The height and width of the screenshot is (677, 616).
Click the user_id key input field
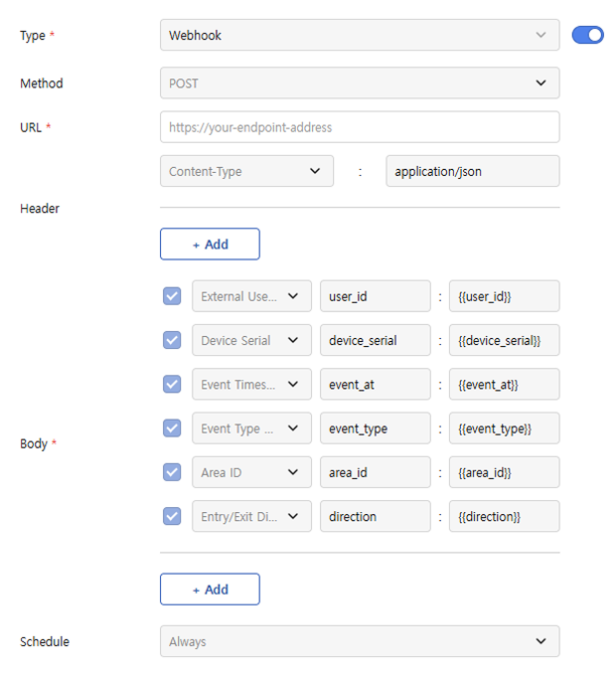tap(375, 296)
